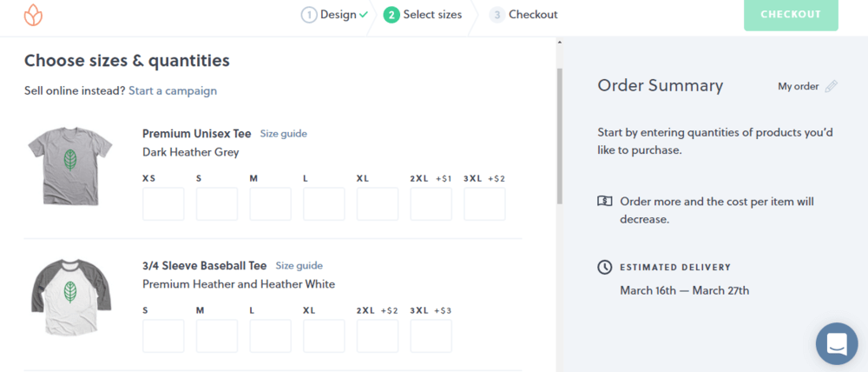This screenshot has width=868, height=372.
Task: Click the vertical scrollbar thumb in the sizes panel
Action: point(560,136)
